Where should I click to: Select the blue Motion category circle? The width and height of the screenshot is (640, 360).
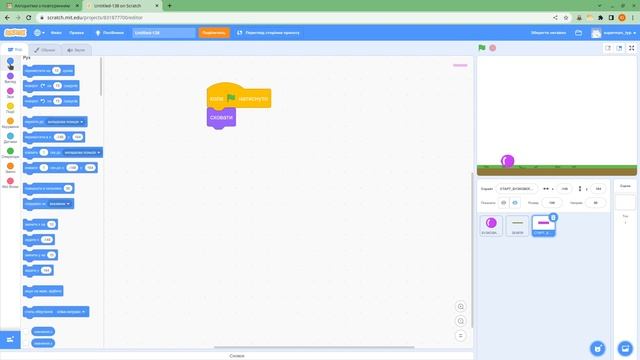[x=10, y=61]
